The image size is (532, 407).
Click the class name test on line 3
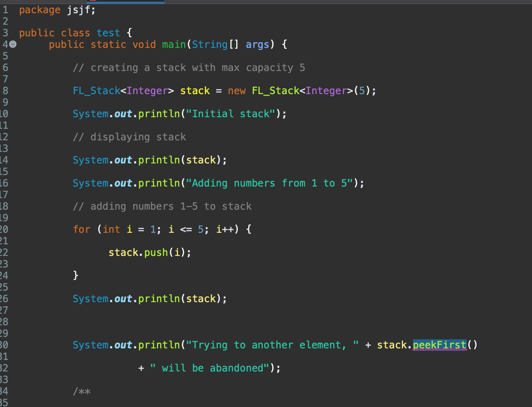(x=108, y=33)
